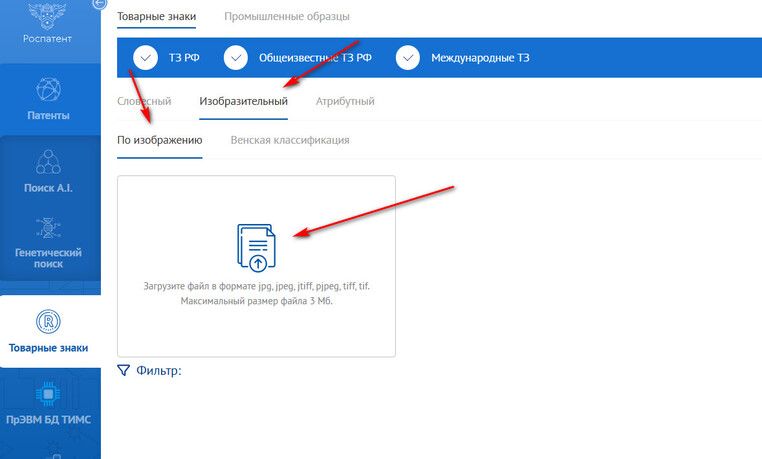This screenshot has width=762, height=459.
Task: Click the Фильтр: label
Action: [x=158, y=371]
